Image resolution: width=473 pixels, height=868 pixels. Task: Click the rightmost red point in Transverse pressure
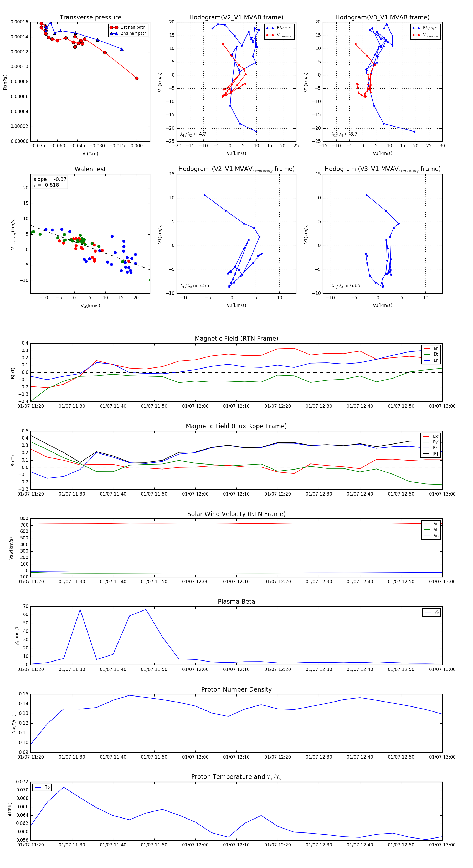[137, 78]
